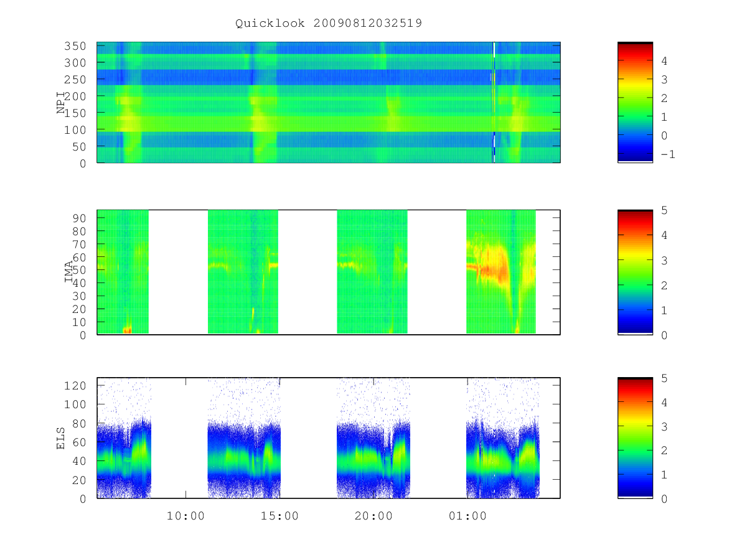747x560 pixels.
Task: Click the 01:00 time axis label
Action: coord(467,516)
